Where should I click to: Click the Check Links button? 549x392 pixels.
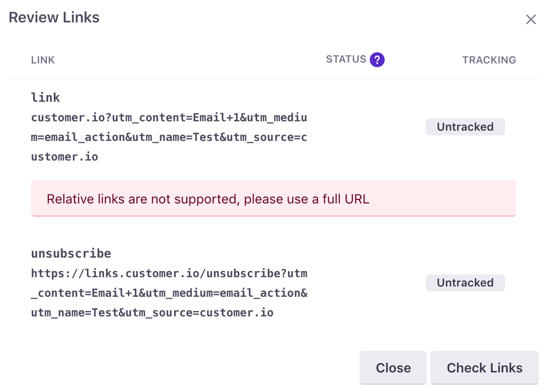coord(485,368)
